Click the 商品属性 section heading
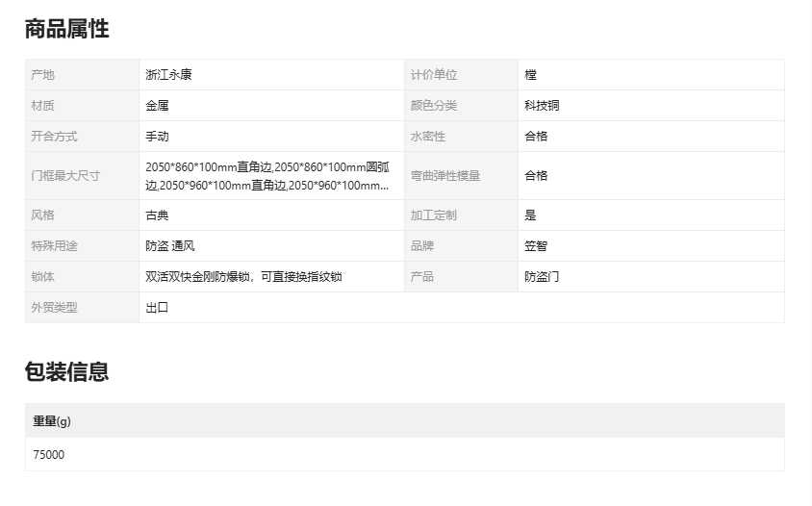Viewport: 812px width, 506px height. (66, 30)
